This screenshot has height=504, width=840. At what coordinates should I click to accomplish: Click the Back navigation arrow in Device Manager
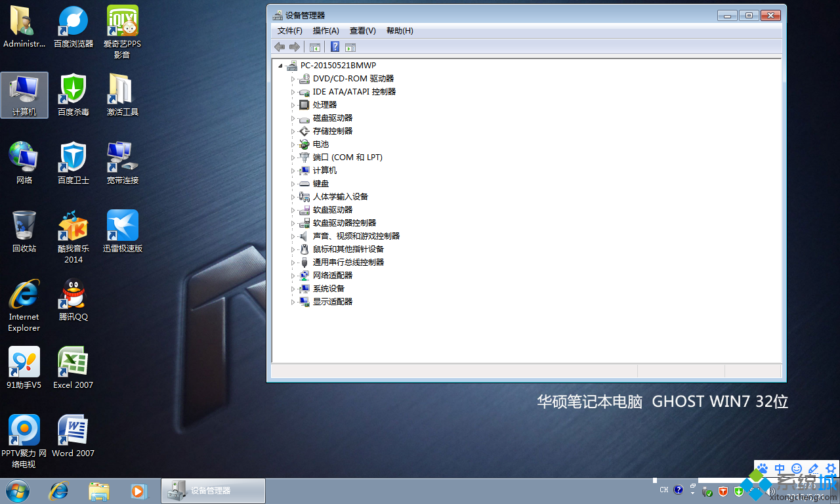tap(280, 47)
